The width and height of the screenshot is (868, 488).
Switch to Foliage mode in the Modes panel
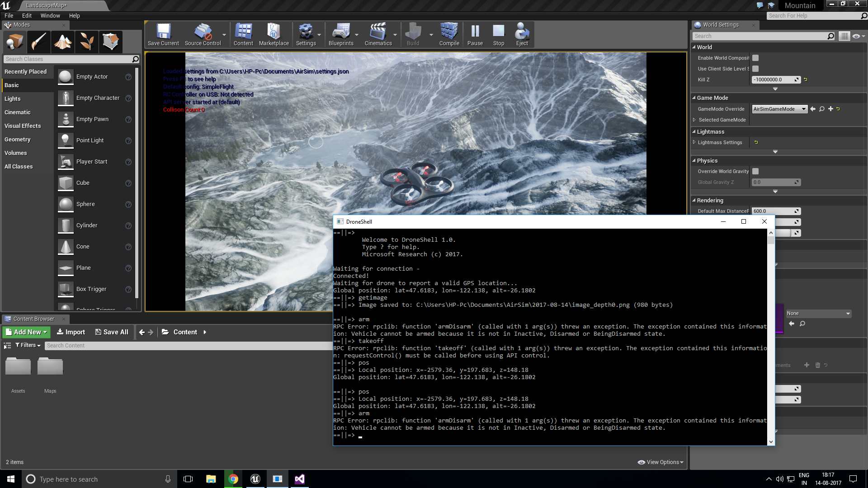[x=87, y=42]
